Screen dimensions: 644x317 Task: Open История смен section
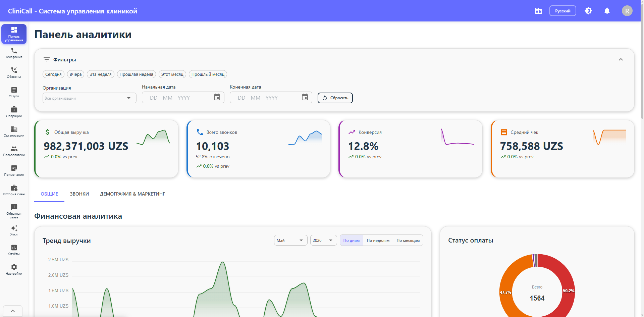click(14, 190)
